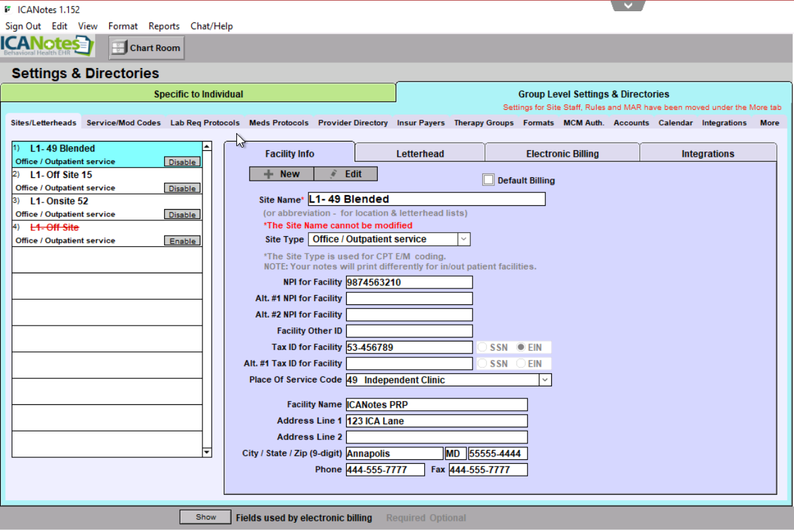Enable the struck-through L1- Off Site

click(182, 242)
